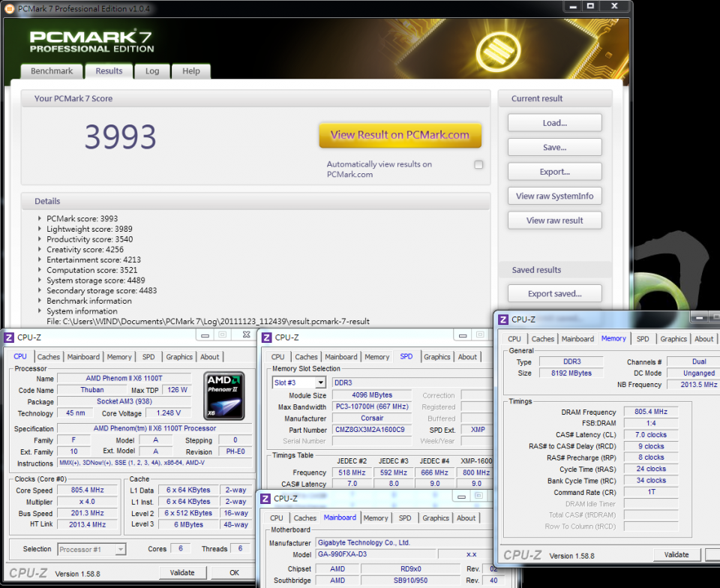Click the CPU-Z icon on the Memory window

[x=504, y=319]
